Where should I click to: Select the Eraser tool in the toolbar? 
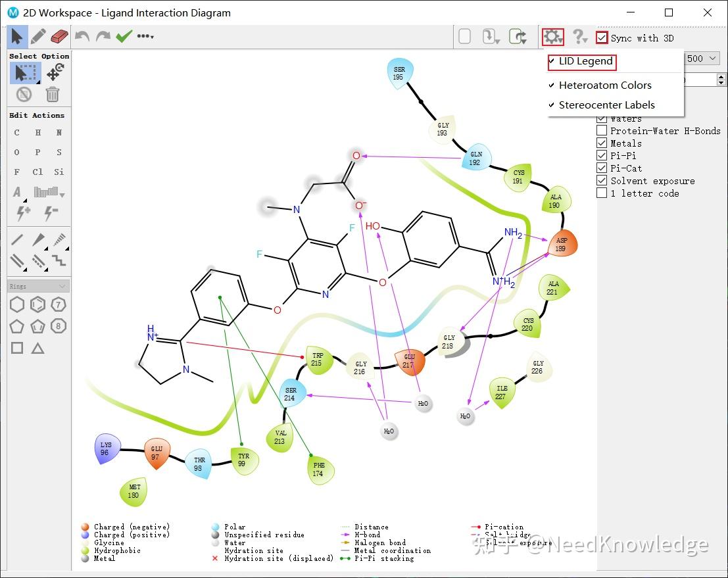(x=59, y=37)
